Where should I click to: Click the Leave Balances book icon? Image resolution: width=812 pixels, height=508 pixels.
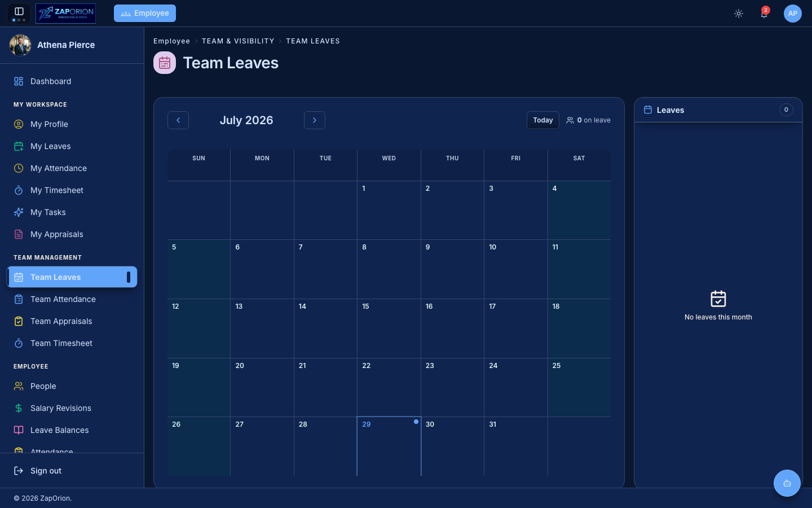click(19, 430)
